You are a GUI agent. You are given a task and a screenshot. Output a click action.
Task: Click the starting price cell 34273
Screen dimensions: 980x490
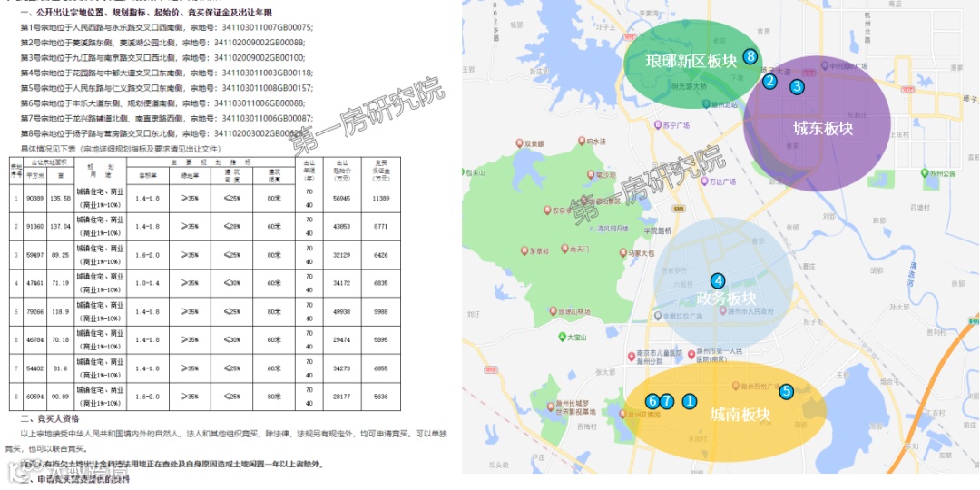[343, 368]
